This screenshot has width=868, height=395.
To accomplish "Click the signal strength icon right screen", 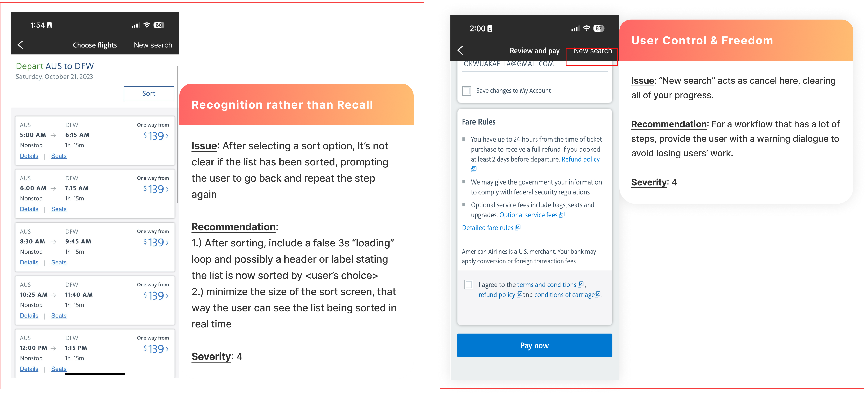I will point(575,28).
